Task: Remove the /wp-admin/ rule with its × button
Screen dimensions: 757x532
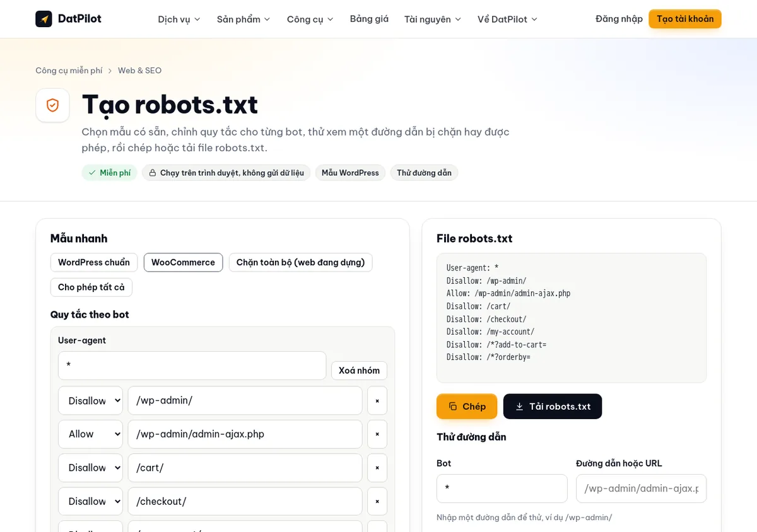Action: [377, 401]
